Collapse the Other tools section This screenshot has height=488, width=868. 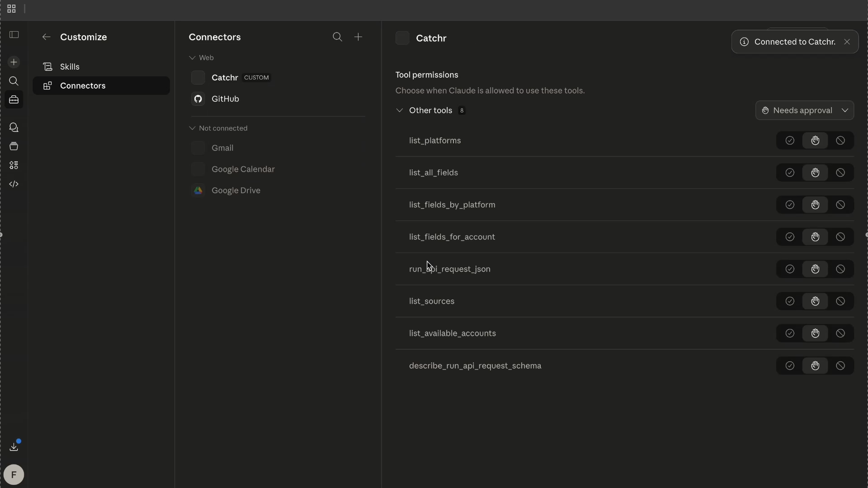(x=400, y=110)
